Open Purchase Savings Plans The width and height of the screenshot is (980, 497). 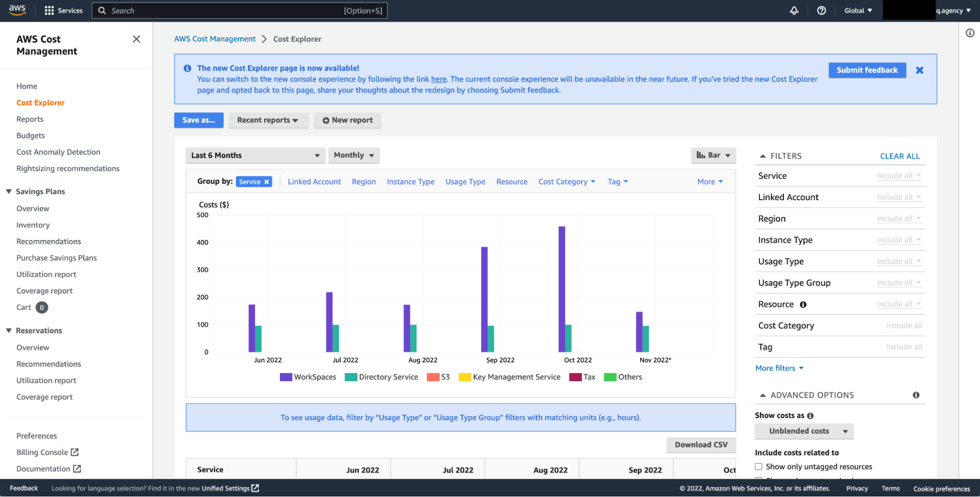[56, 258]
